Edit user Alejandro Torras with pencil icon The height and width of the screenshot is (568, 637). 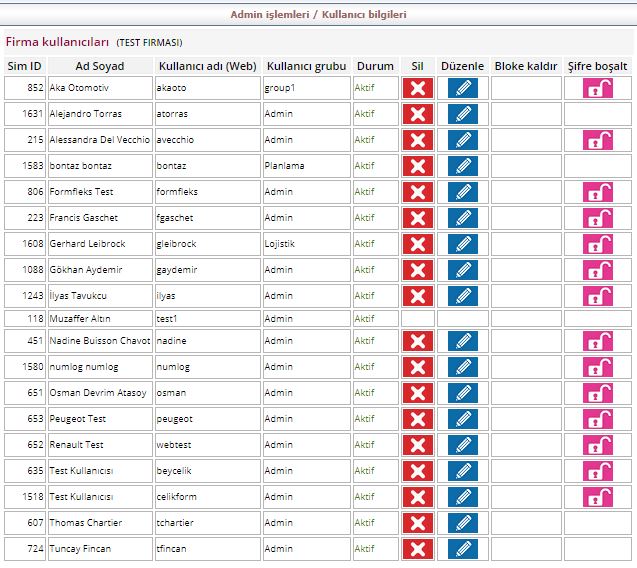[x=462, y=114]
